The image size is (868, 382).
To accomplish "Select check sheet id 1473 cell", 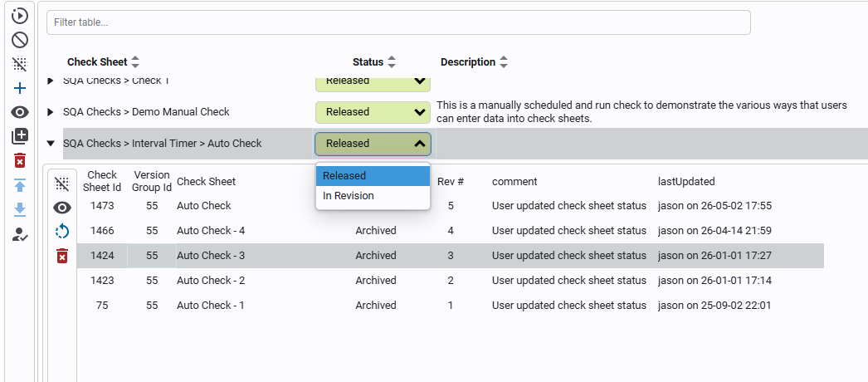I will [102, 206].
